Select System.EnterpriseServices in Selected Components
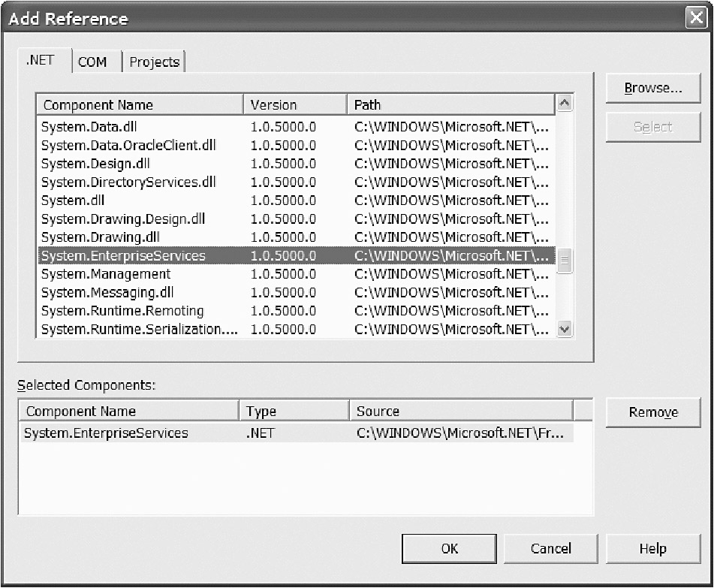714x588 pixels. point(107,433)
